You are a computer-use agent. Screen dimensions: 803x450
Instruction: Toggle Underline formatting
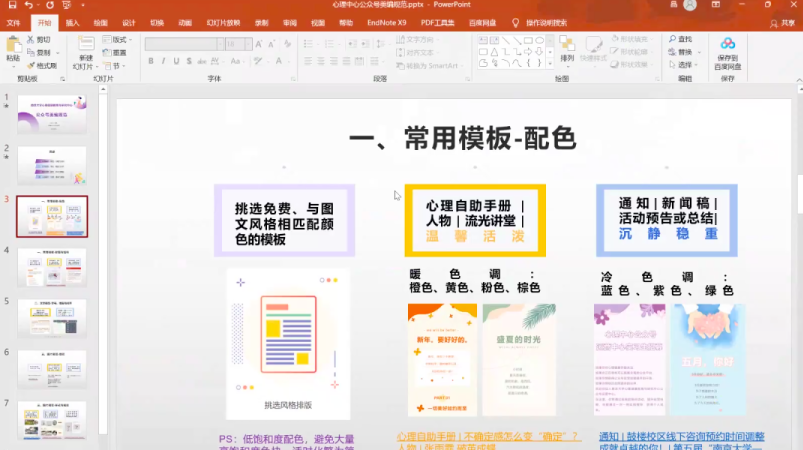176,61
